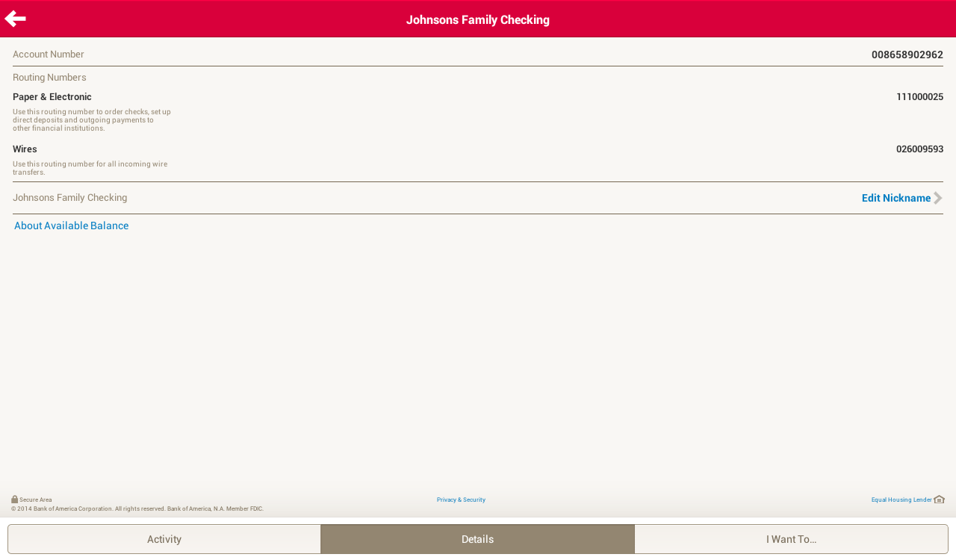Click the Wires label
956x560 pixels.
(25, 149)
